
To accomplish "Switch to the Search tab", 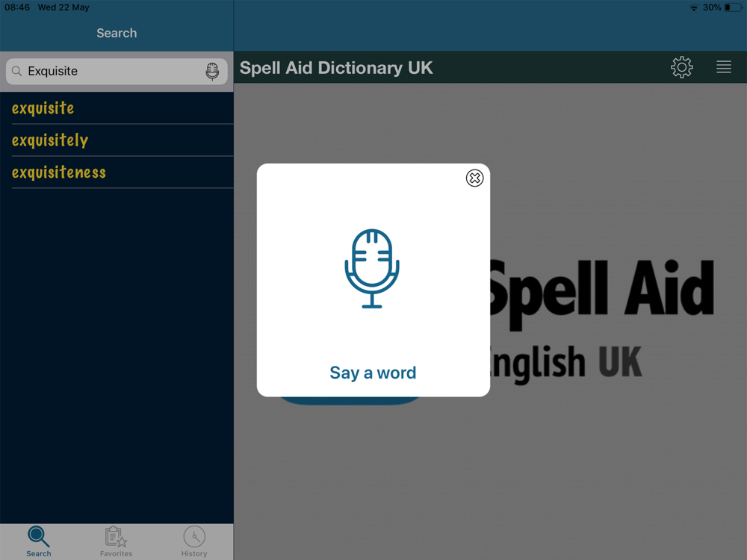I will tap(39, 541).
